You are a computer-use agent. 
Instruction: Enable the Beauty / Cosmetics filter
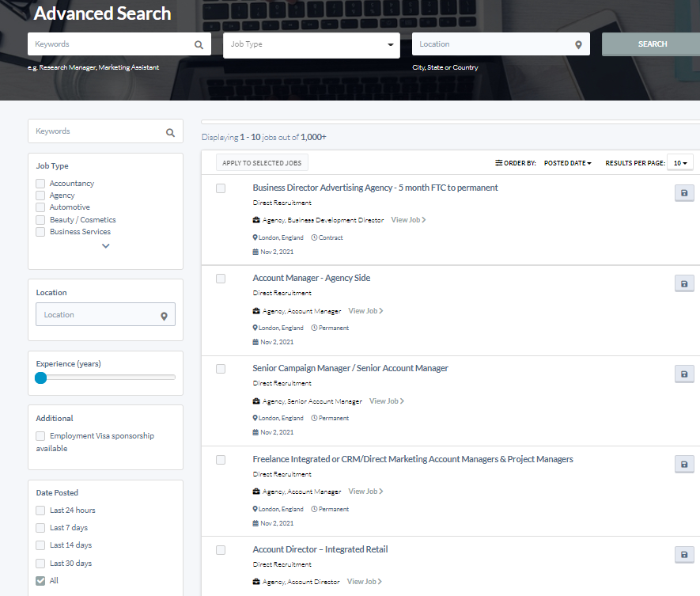click(x=40, y=220)
